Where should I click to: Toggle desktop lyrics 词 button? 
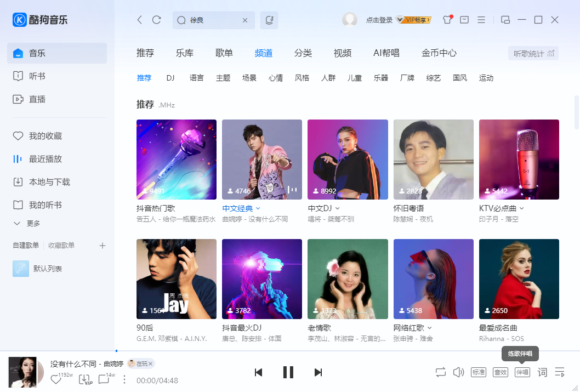tap(542, 372)
